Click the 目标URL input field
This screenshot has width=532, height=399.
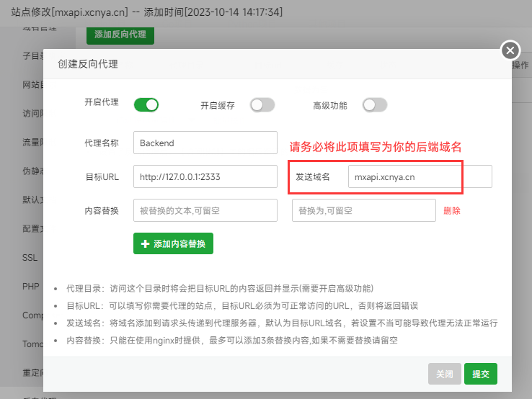coord(205,176)
